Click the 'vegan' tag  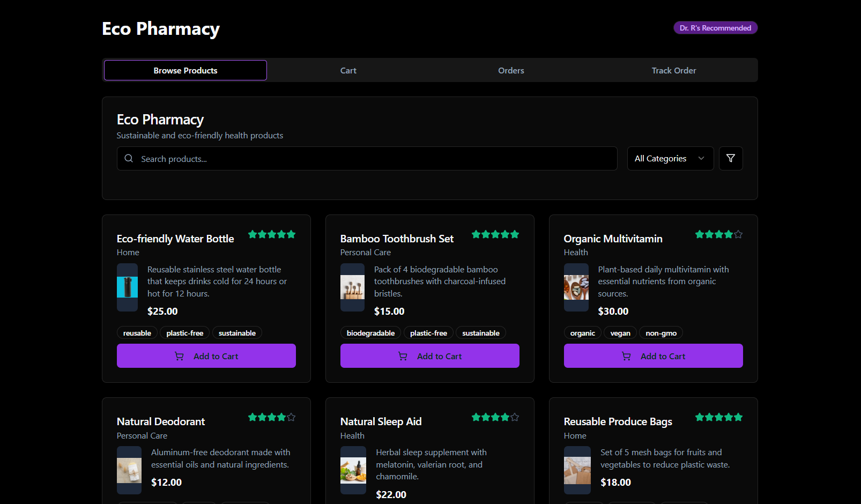coord(620,333)
